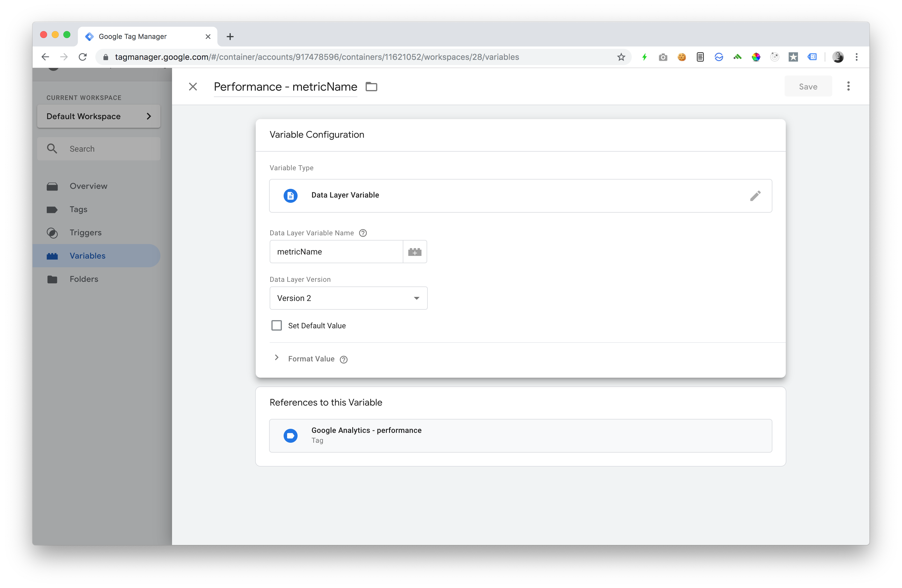902x588 pixels.
Task: Expand the Default Workspace selector
Action: 99,116
